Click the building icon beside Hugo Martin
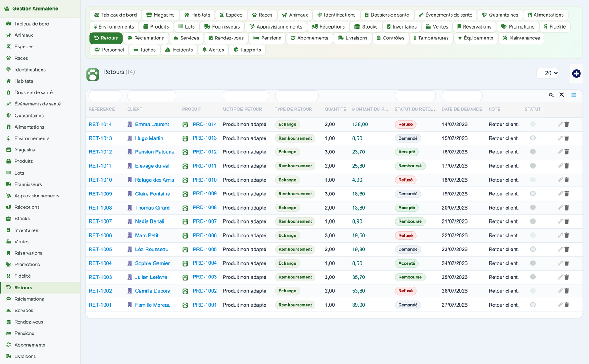589x364 pixels. pos(130,138)
